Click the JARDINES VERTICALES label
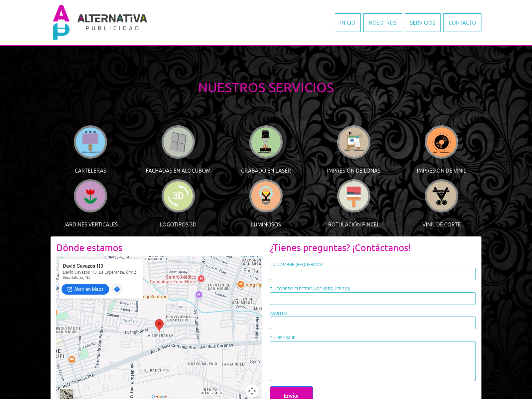The width and height of the screenshot is (532, 399). pyautogui.click(x=90, y=224)
